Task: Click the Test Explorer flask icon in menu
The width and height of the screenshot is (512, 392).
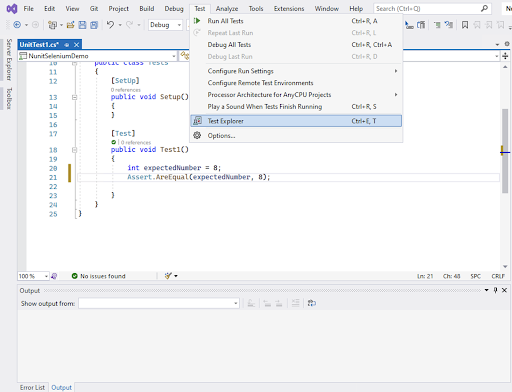Action: click(197, 121)
